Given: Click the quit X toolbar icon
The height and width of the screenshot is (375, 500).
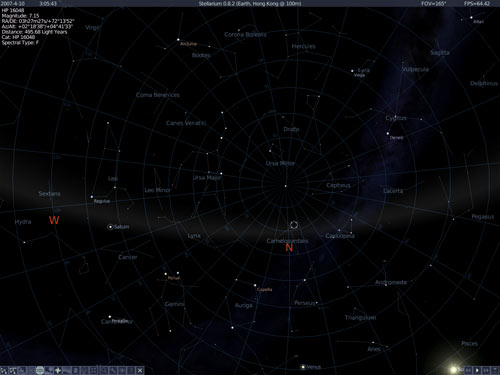Looking at the screenshot, I should point(140,370).
